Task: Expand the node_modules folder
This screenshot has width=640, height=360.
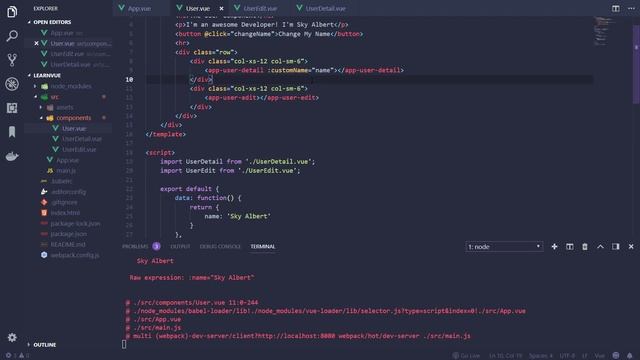Action: [68, 86]
